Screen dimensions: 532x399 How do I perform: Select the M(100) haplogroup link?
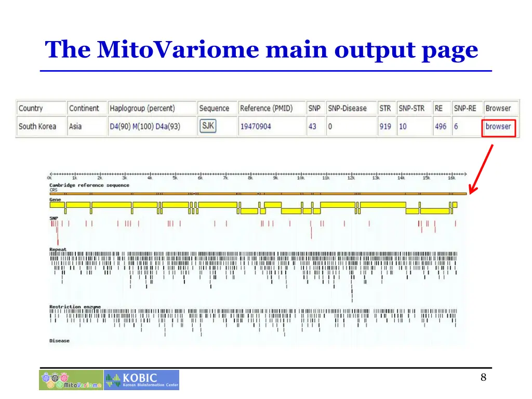pos(144,126)
